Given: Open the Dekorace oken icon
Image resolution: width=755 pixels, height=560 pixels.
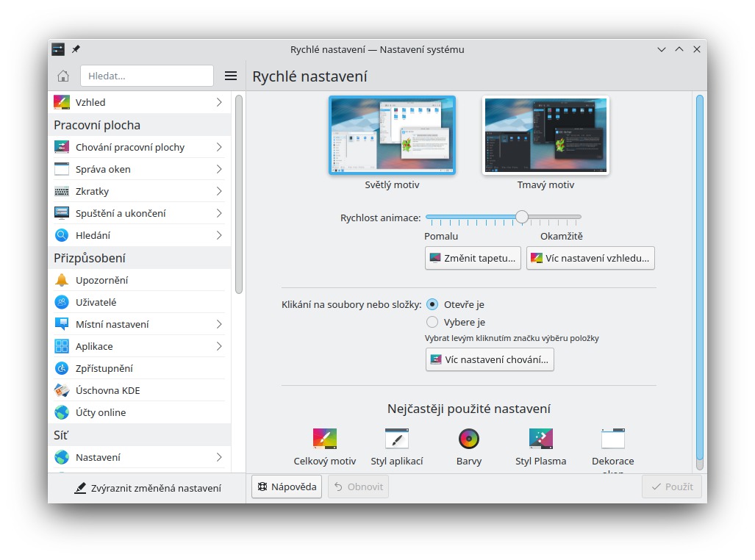Looking at the screenshot, I should [612, 439].
